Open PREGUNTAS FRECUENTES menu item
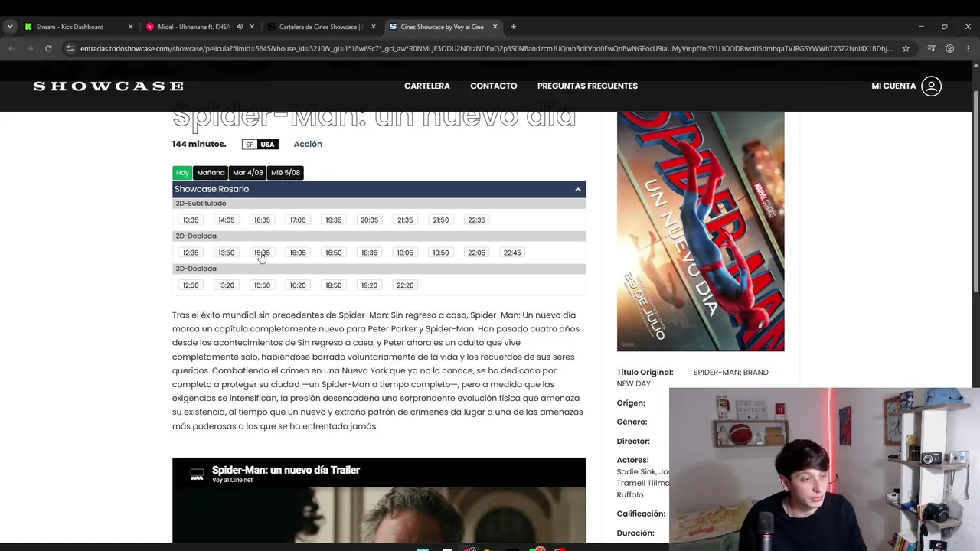 click(x=587, y=86)
